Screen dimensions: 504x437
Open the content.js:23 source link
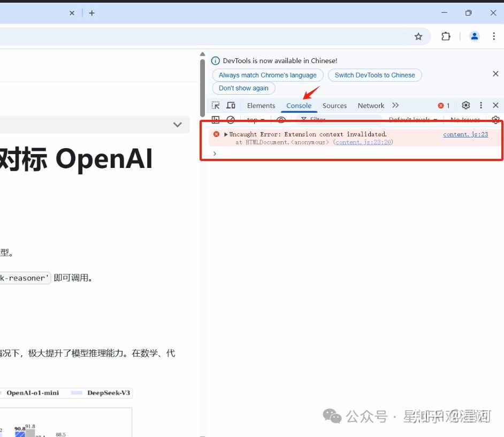[465, 134]
